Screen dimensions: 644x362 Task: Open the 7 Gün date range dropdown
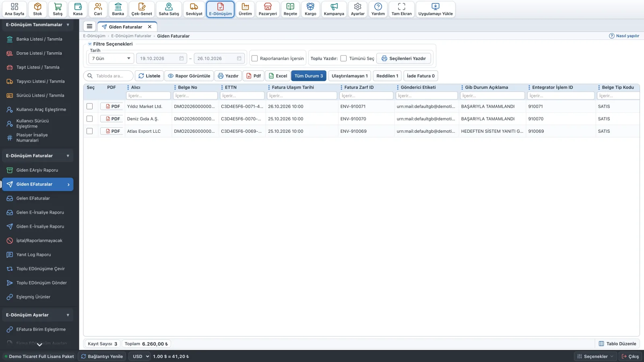(x=111, y=58)
